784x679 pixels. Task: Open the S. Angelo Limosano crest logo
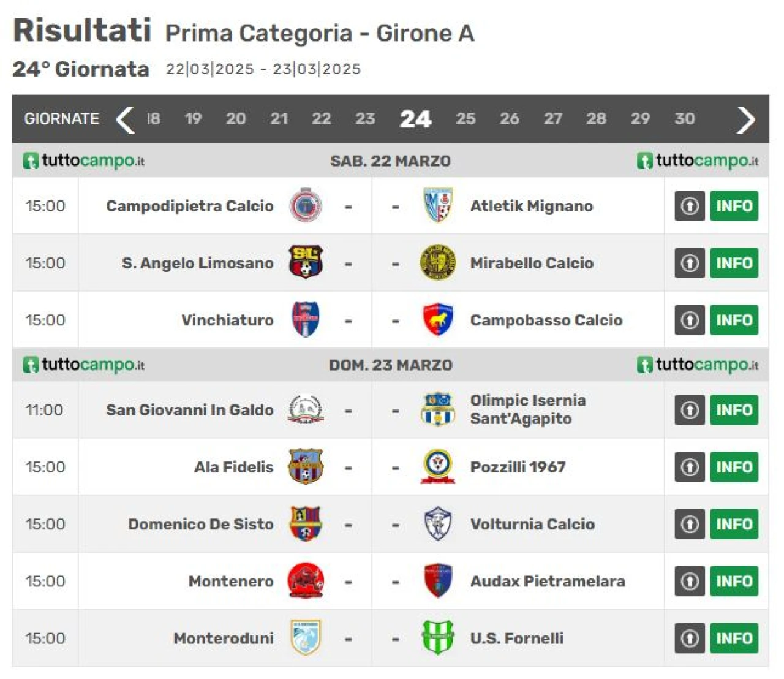pyautogui.click(x=306, y=263)
